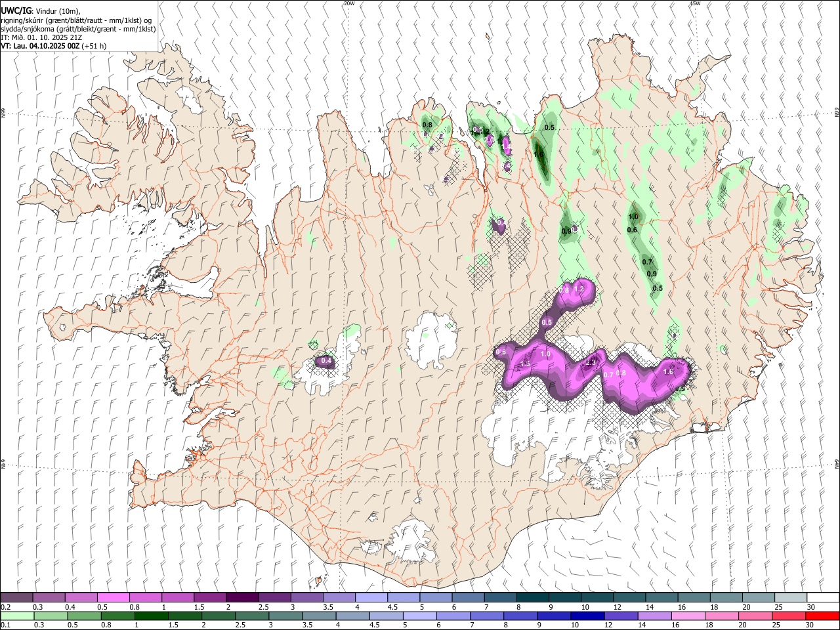This screenshot has height=630, width=840.
Task: Pick the pale lavender 5 swatch in rain legend
Action: coord(420,616)
